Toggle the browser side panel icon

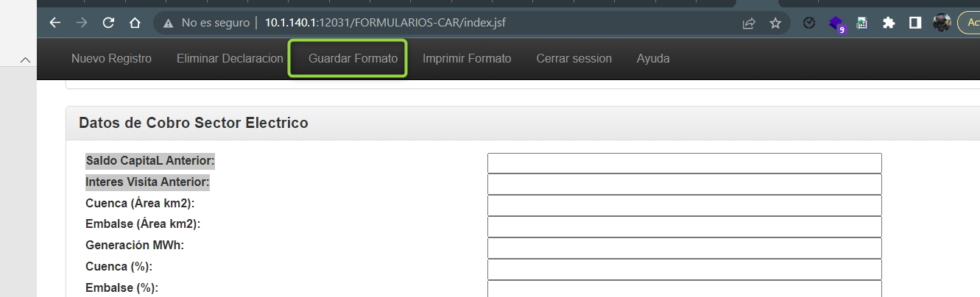[x=914, y=23]
